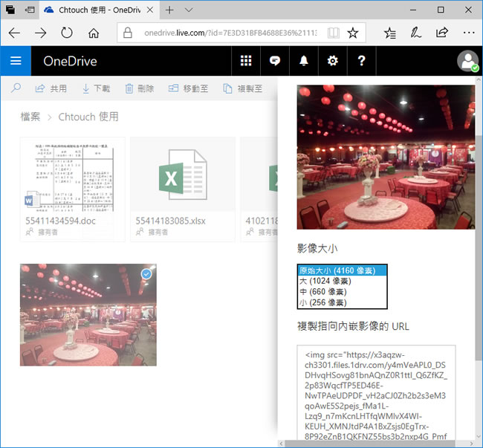Open the OneDrive hamburger navigation menu
The width and height of the screenshot is (483, 448).
tap(16, 61)
